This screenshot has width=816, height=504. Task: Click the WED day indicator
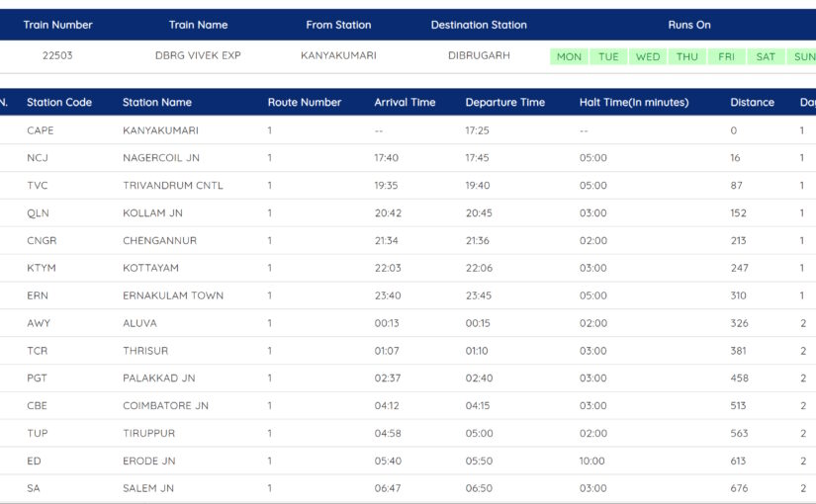(x=648, y=57)
